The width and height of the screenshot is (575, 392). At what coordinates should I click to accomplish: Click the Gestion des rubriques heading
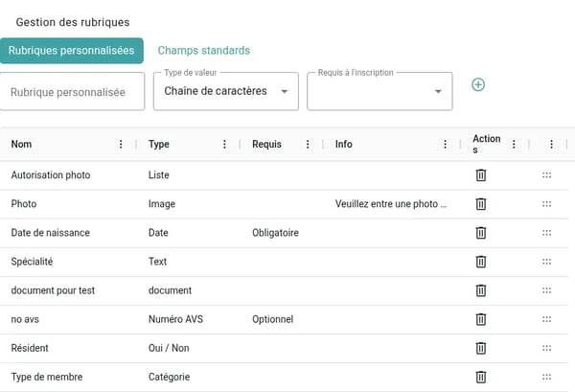pyautogui.click(x=73, y=22)
